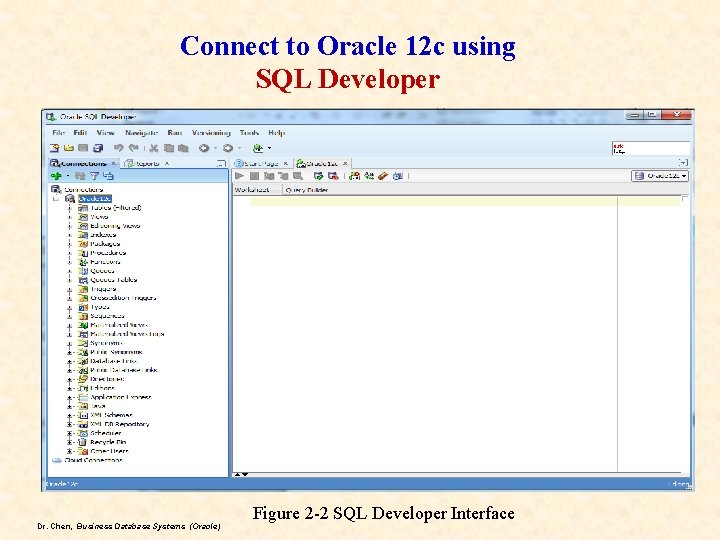The image size is (720, 540).
Task: Expand the Procedures tree node
Action: [x=70, y=253]
